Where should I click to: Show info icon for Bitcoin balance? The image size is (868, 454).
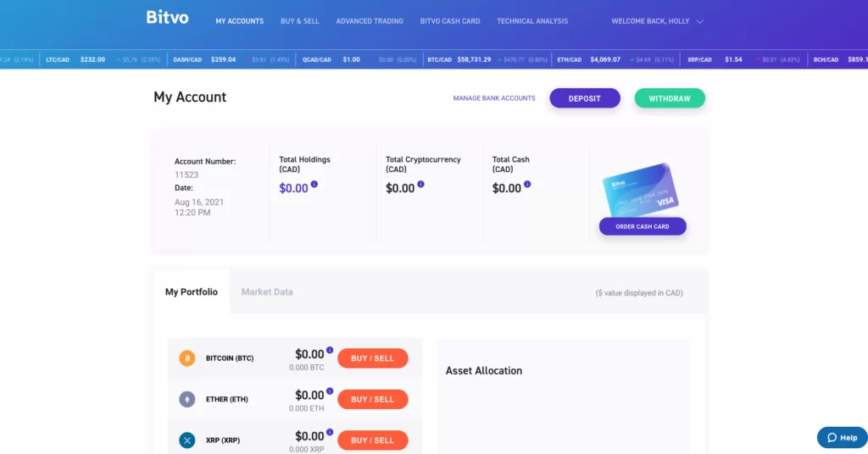pos(330,350)
